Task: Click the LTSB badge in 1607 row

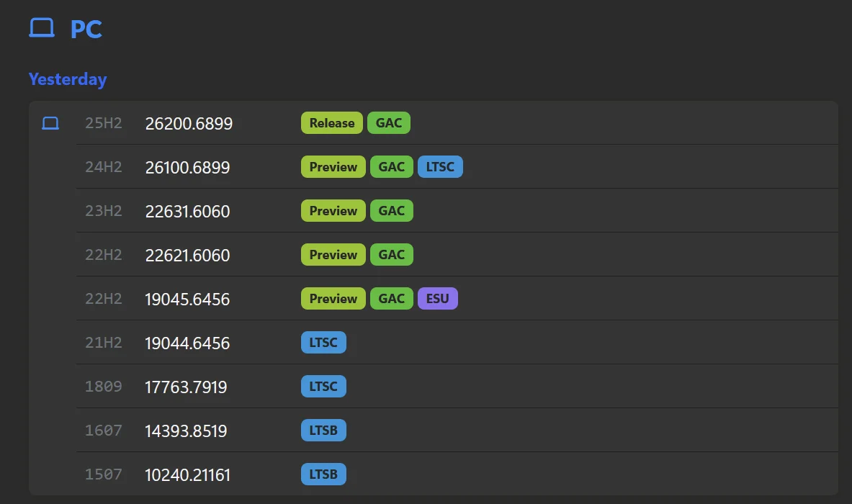Action: pyautogui.click(x=323, y=431)
